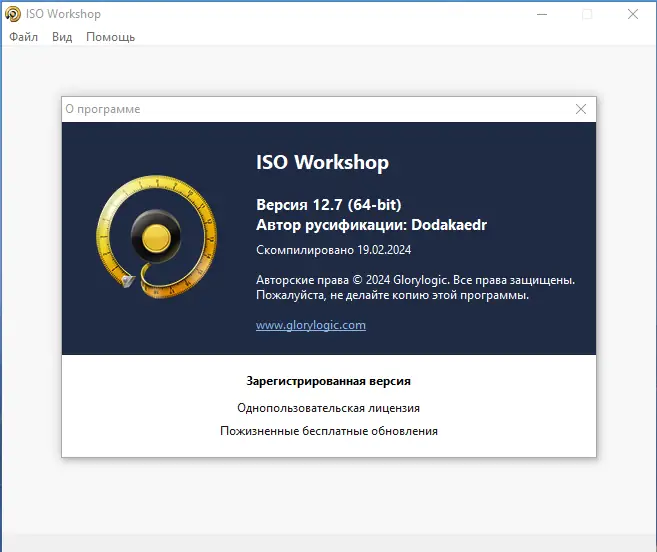The width and height of the screenshot is (657, 552).
Task: Click the ISO Workshop title bar icon
Action: [x=13, y=14]
